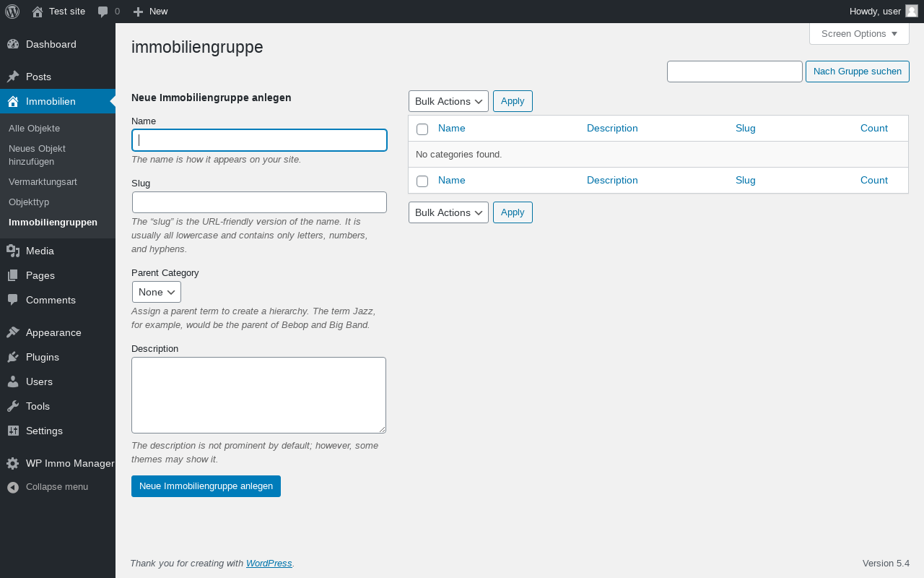The width and height of the screenshot is (924, 578).
Task: Expand the Screen Options panel
Action: [x=859, y=34]
